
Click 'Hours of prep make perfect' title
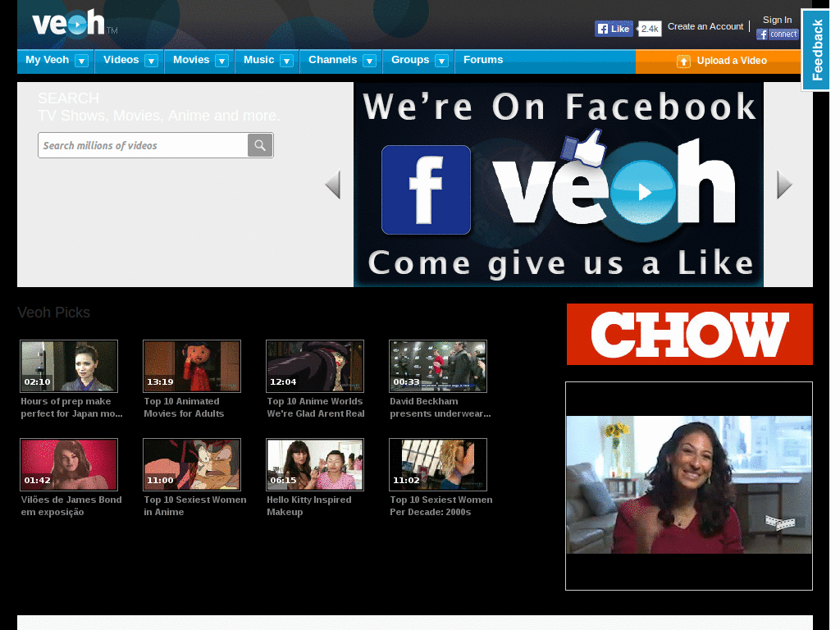click(72, 407)
